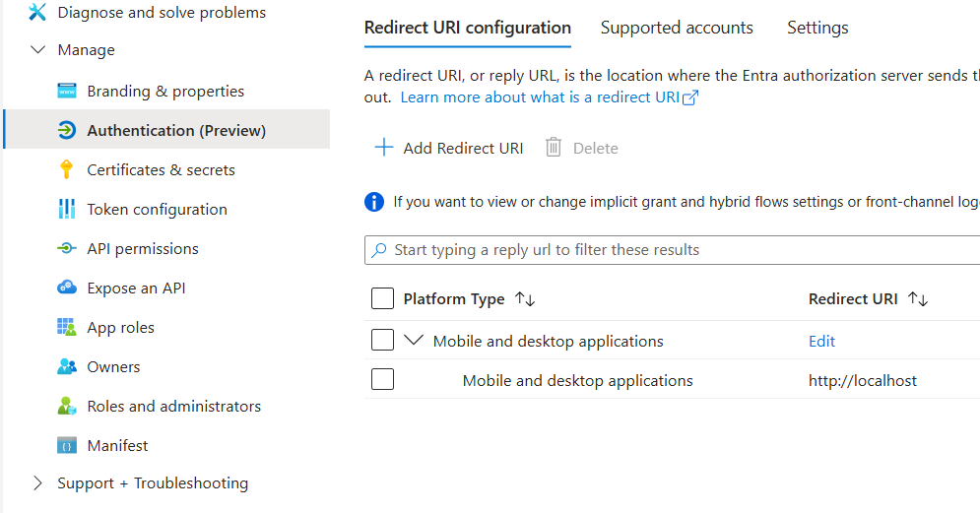
Task: Click the Expose an API cloud icon
Action: (x=67, y=288)
